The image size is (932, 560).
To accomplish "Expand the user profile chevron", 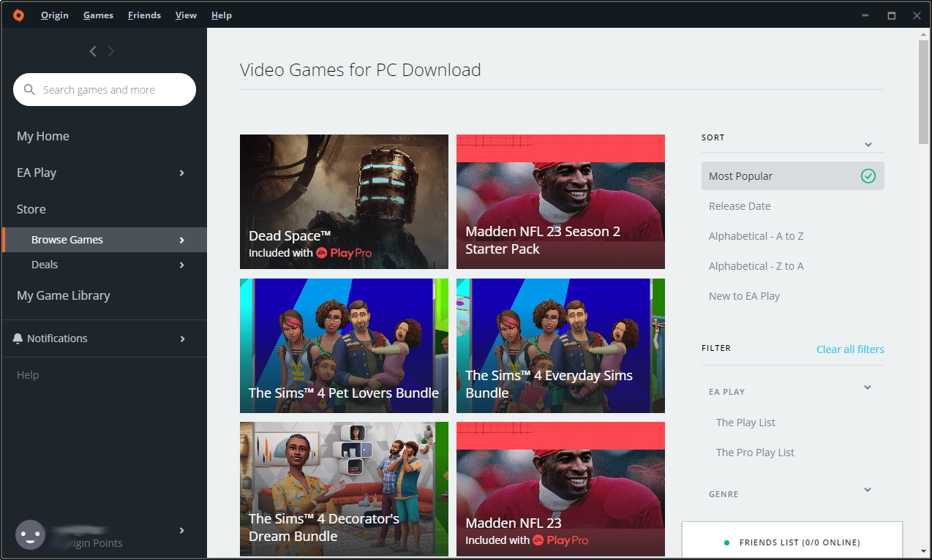I will click(182, 530).
